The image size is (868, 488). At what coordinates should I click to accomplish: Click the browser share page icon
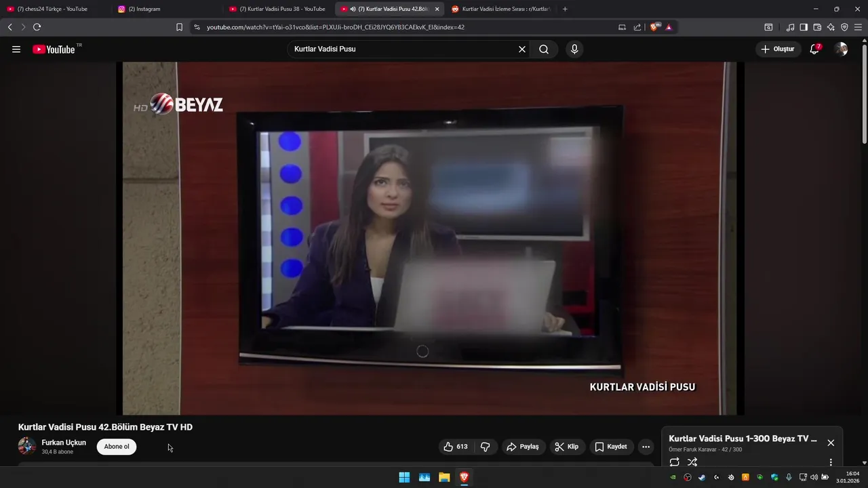pyautogui.click(x=637, y=27)
